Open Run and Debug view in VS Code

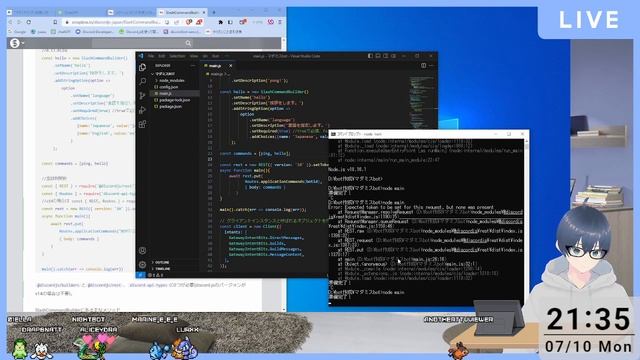tap(142, 110)
